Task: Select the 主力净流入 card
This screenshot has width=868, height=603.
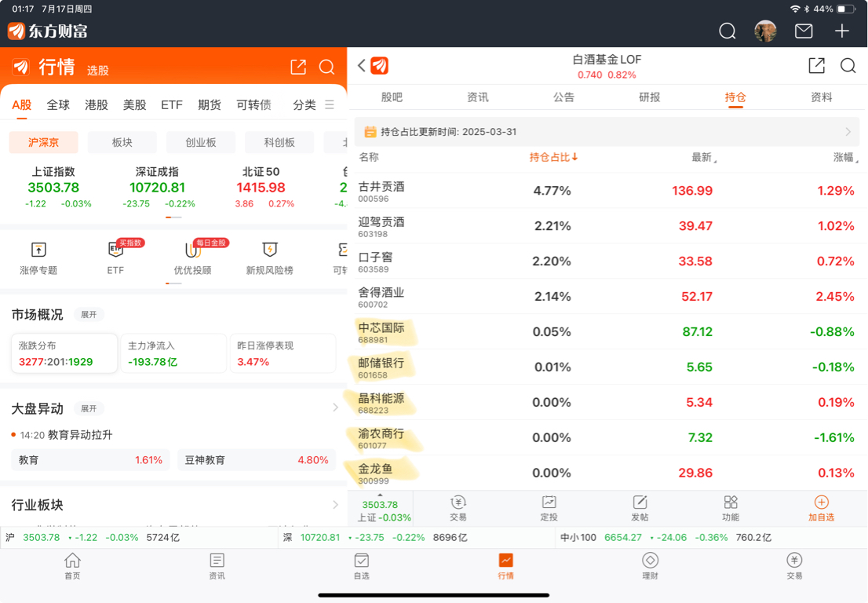Action: point(173,353)
